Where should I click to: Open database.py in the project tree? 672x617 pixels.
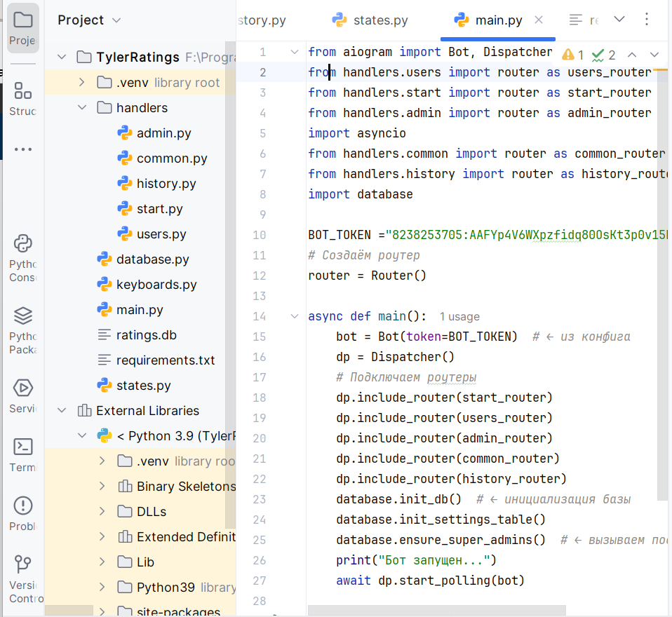(x=142, y=259)
